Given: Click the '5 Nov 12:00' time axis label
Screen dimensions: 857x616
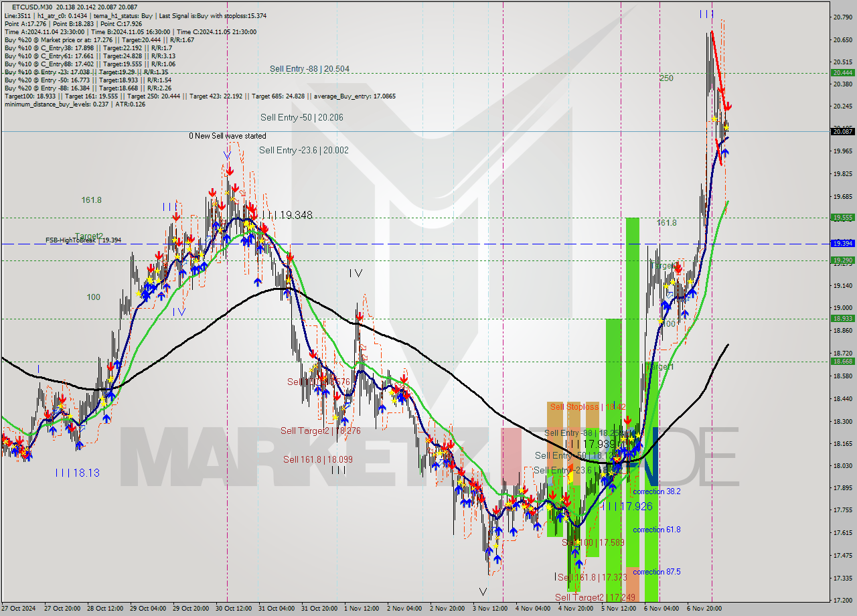Looking at the screenshot, I should pos(619,609).
